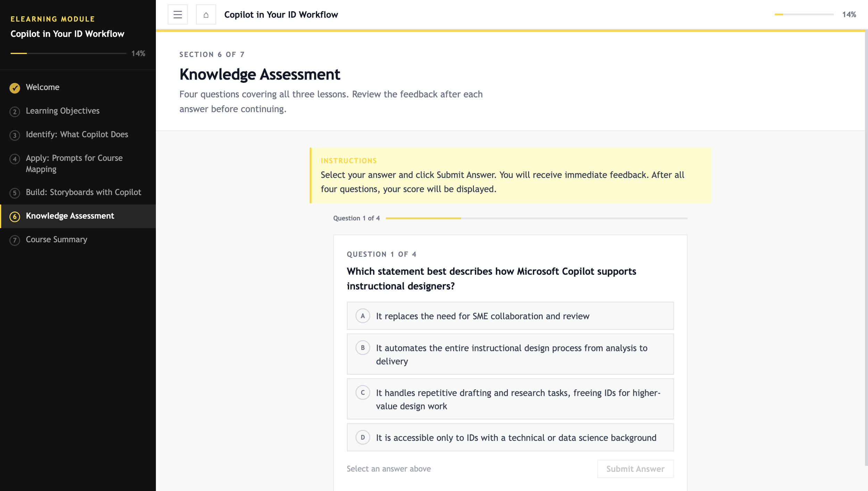868x491 pixels.
Task: Click the hamburger menu icon
Action: tap(177, 15)
